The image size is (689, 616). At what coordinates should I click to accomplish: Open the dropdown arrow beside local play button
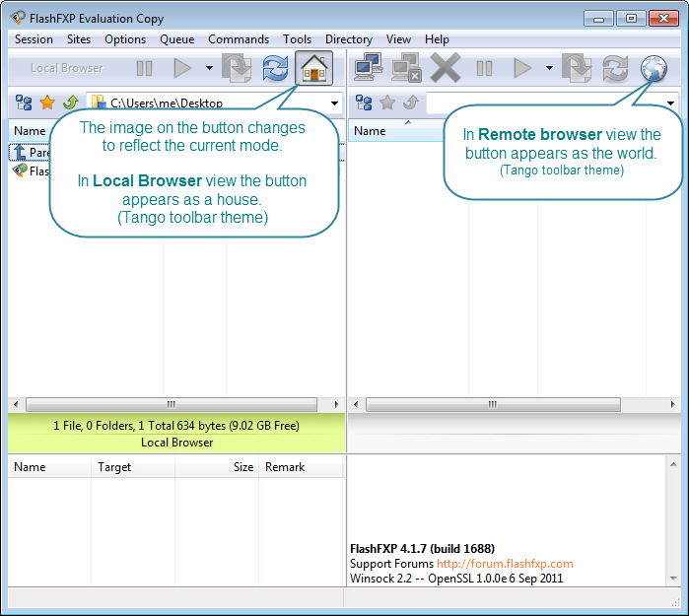[210, 68]
